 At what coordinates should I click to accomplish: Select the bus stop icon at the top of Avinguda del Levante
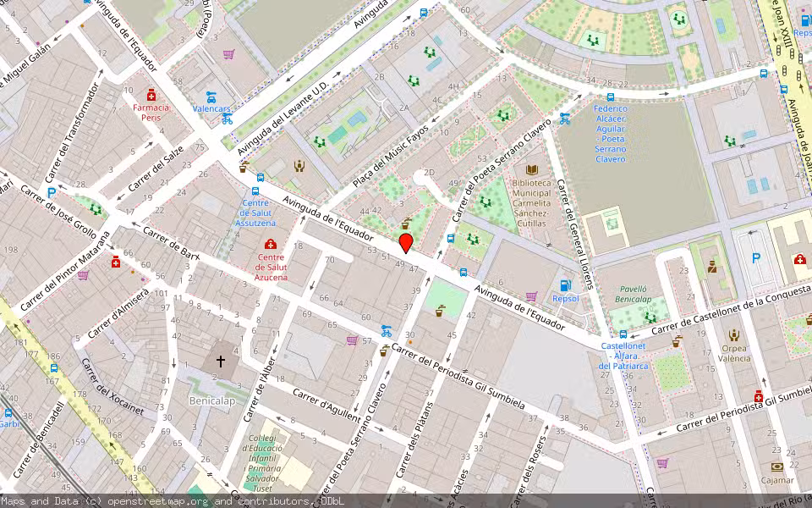[x=424, y=13]
